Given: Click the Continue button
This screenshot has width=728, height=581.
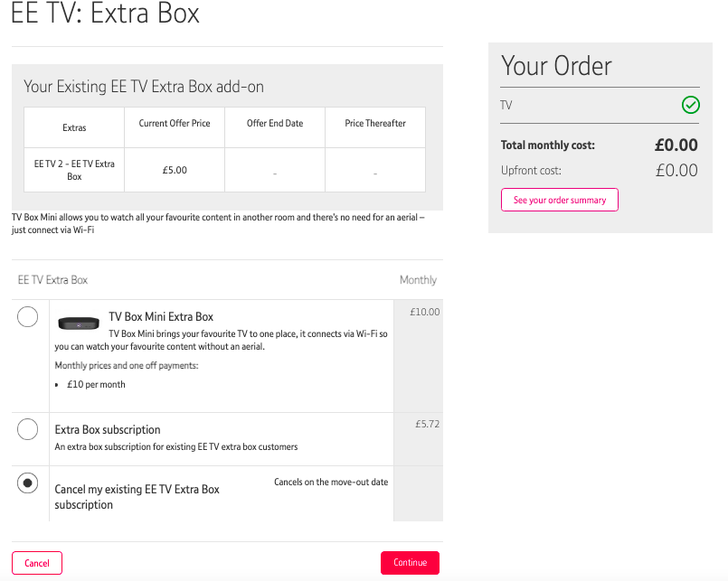Looking at the screenshot, I should 410,562.
